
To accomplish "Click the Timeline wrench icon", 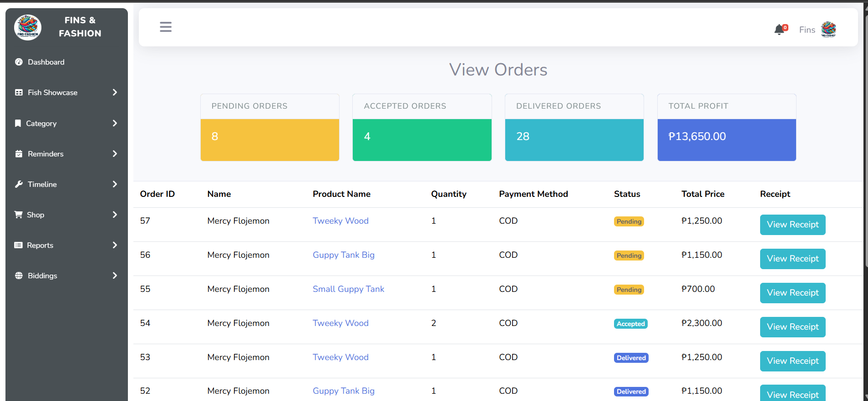I will [19, 184].
